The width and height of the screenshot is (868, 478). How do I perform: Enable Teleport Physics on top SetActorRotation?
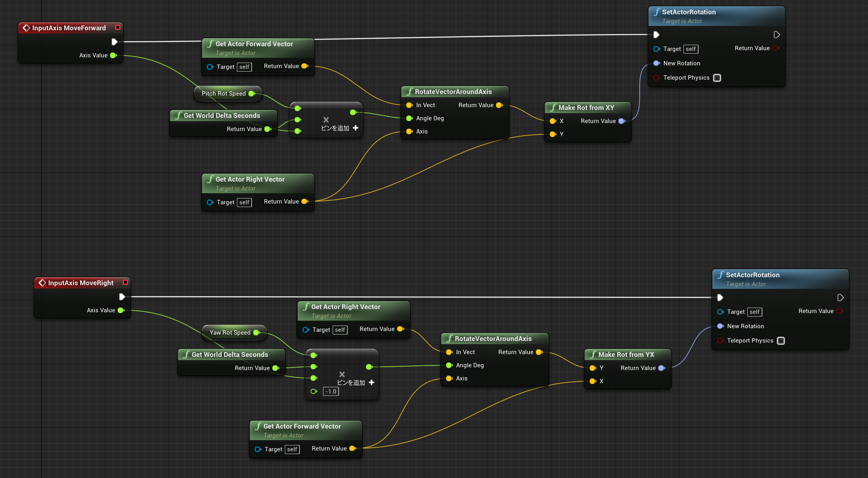[717, 78]
